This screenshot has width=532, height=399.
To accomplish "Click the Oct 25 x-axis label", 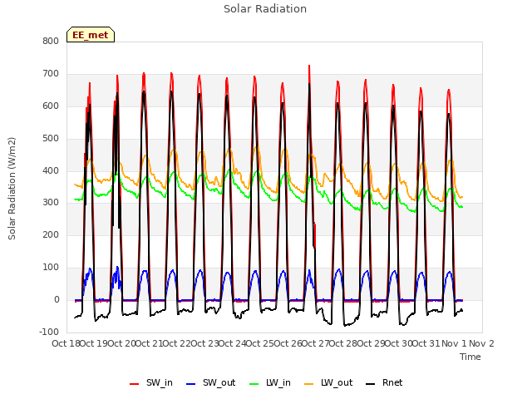I will [x=260, y=343].
